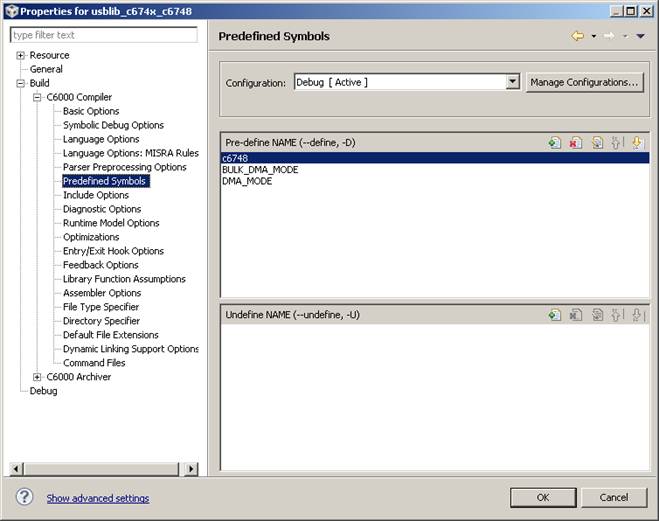The width and height of the screenshot is (659, 521).
Task: Edit the selected pre-define NAME entry
Action: [597, 143]
